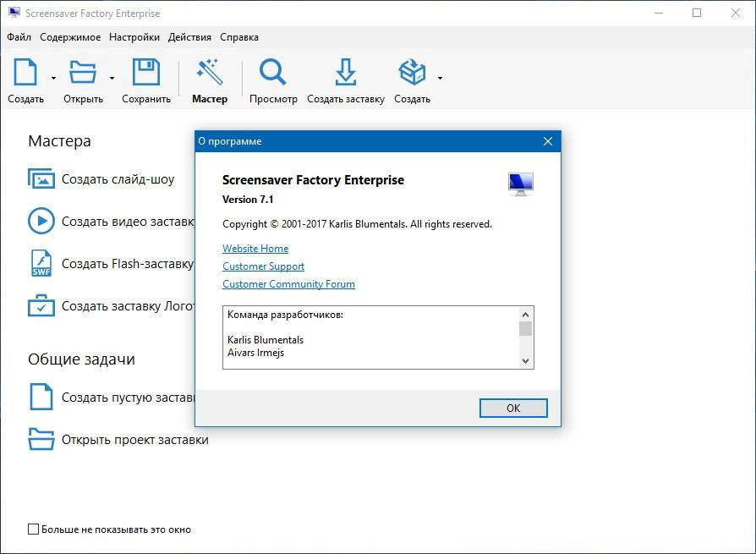756x554 pixels.
Task: Click Создать заставку Логотип label
Action: coord(129,306)
